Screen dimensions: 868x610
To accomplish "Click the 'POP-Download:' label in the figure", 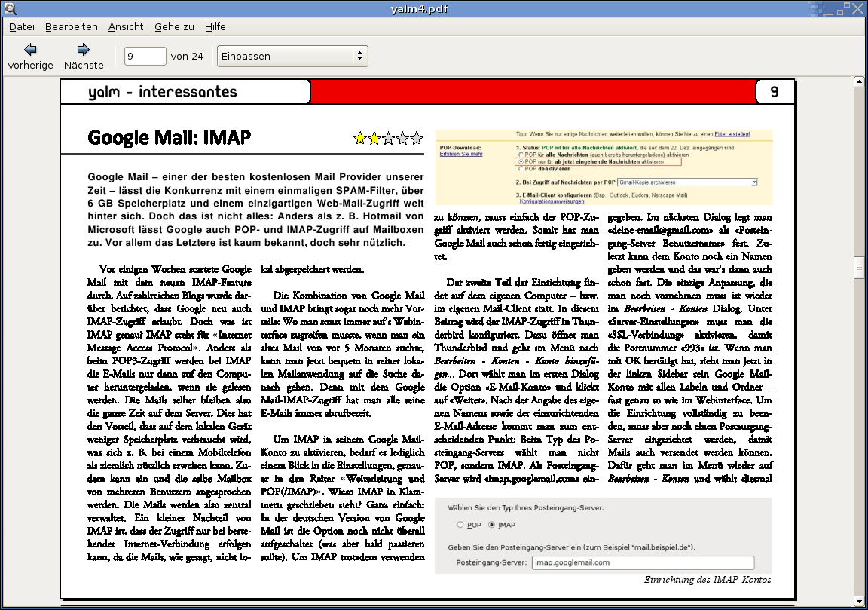I will click(x=460, y=148).
